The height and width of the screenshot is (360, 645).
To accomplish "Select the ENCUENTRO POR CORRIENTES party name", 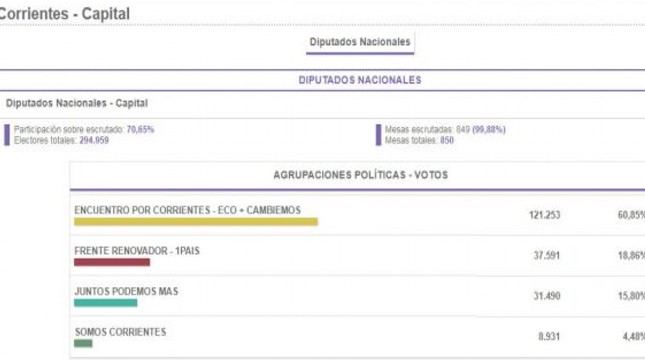I will point(188,210).
